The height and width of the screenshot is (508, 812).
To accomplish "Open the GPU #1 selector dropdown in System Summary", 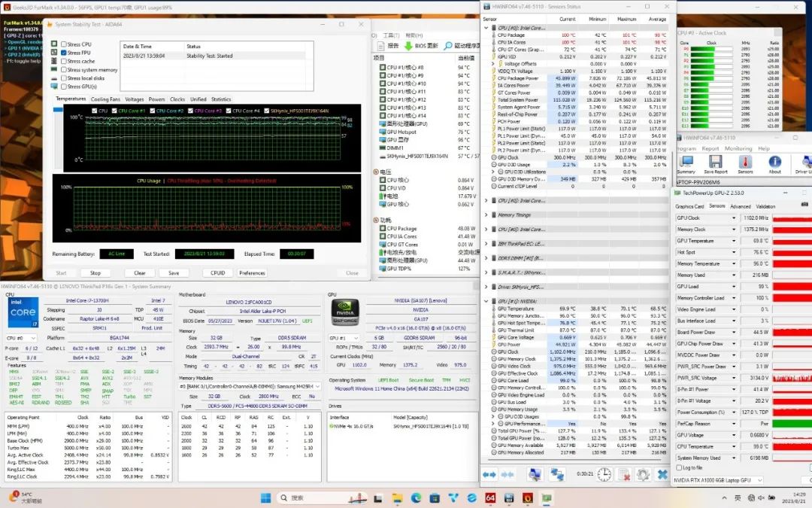I will tap(344, 338).
